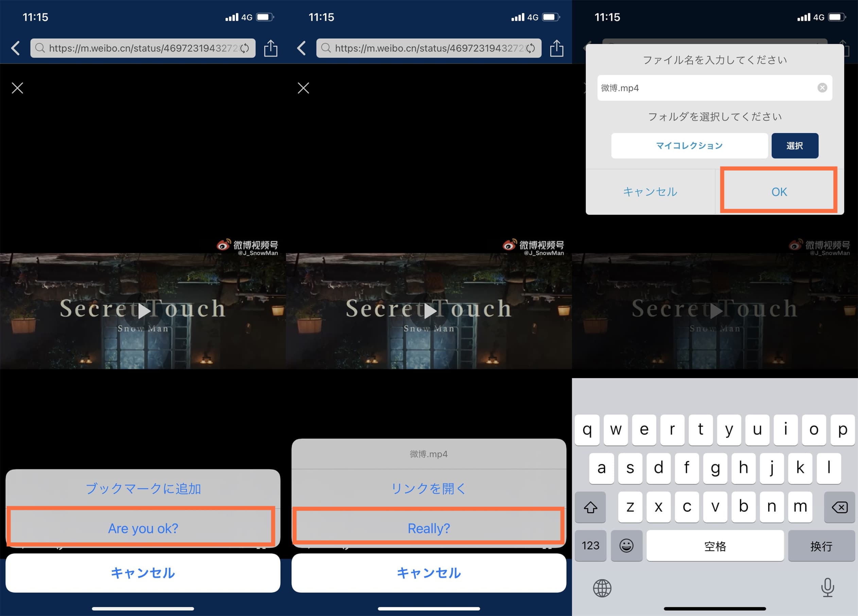Close the video player in left screen
858x616 pixels.
pos(17,88)
